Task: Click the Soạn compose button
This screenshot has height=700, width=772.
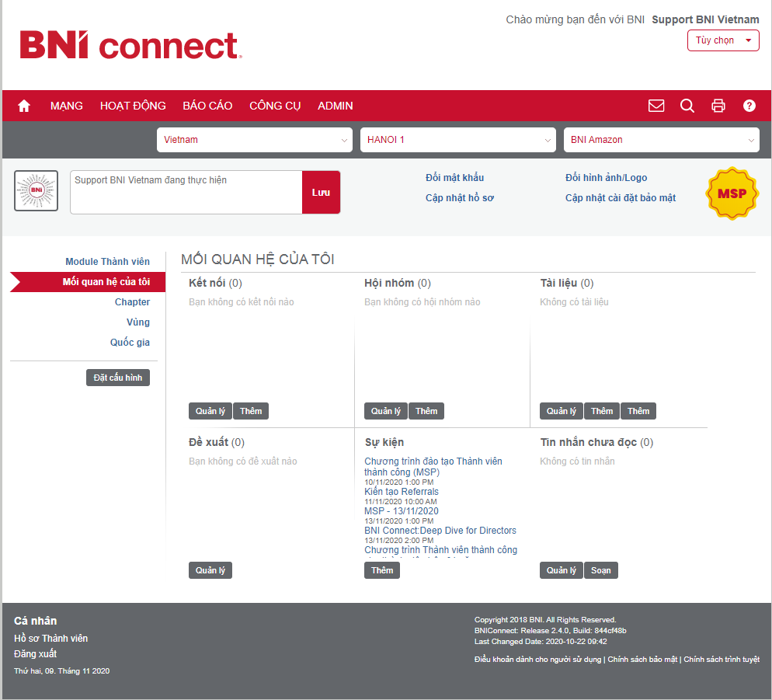Action: pyautogui.click(x=600, y=570)
